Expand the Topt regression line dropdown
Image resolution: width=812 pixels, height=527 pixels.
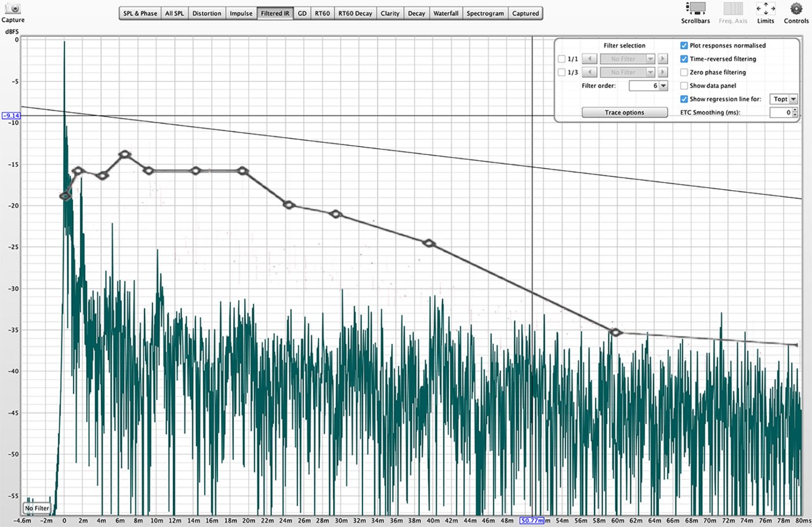[x=793, y=99]
